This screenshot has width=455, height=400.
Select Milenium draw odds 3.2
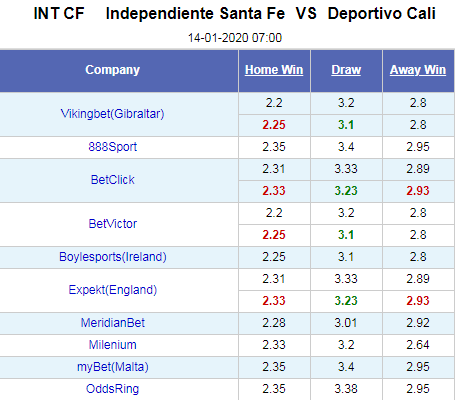pyautogui.click(x=346, y=345)
